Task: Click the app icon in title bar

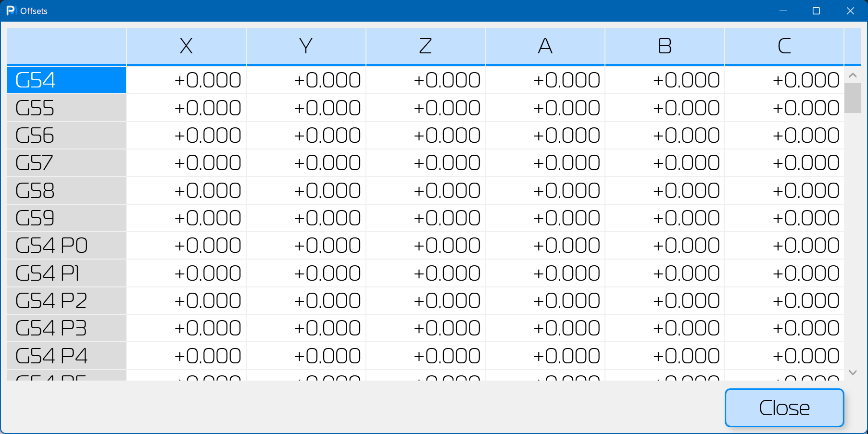Action: coord(11,11)
